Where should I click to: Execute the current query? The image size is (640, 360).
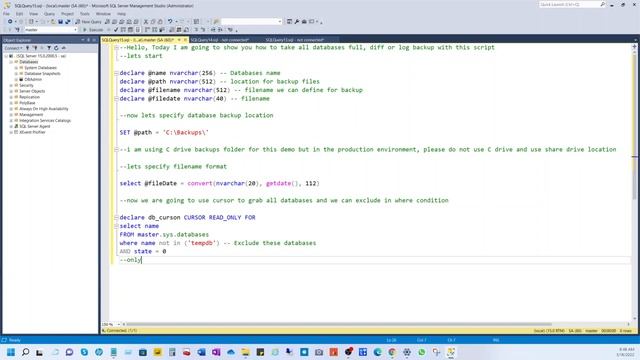pos(93,30)
